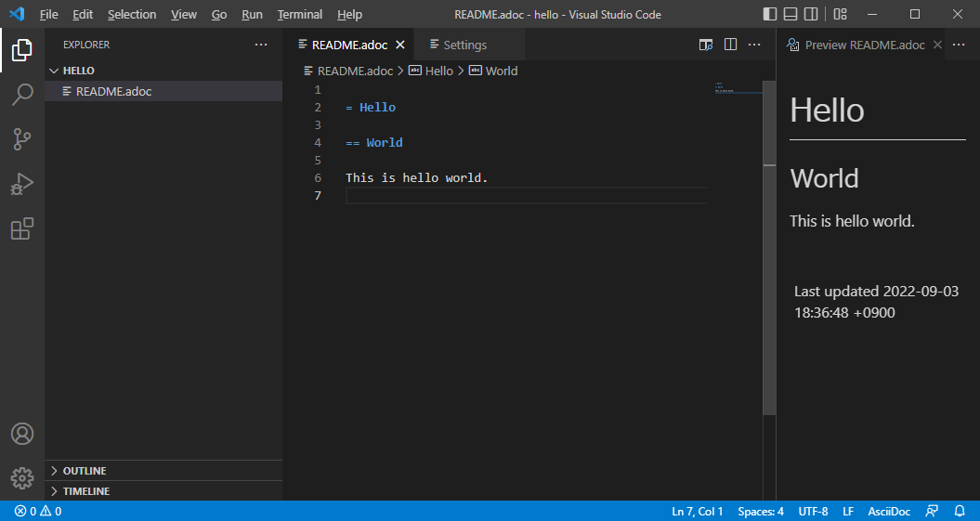Open the View menu

[x=184, y=14]
